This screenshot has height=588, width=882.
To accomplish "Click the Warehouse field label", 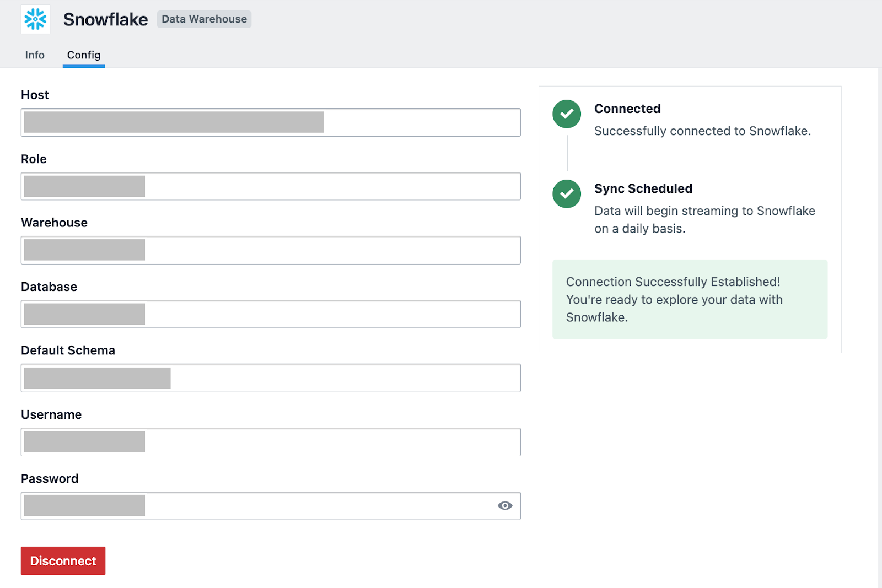I will coord(54,223).
